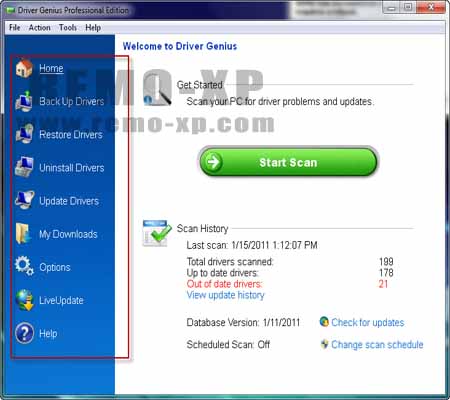Click the 'Scan History' section heading
The width and height of the screenshot is (450, 400).
click(x=202, y=229)
